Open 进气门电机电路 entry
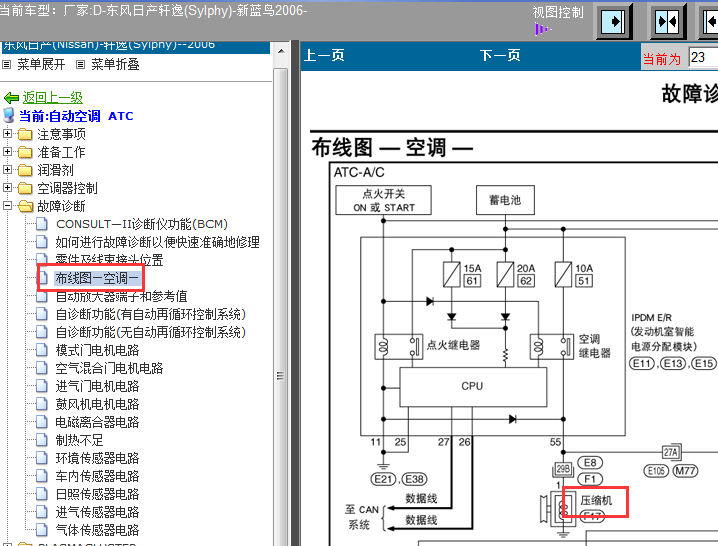The image size is (718, 546). point(98,386)
